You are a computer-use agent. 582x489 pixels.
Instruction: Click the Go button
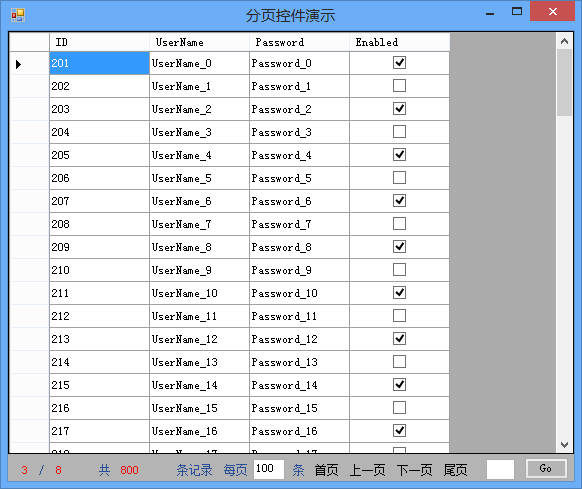[546, 469]
